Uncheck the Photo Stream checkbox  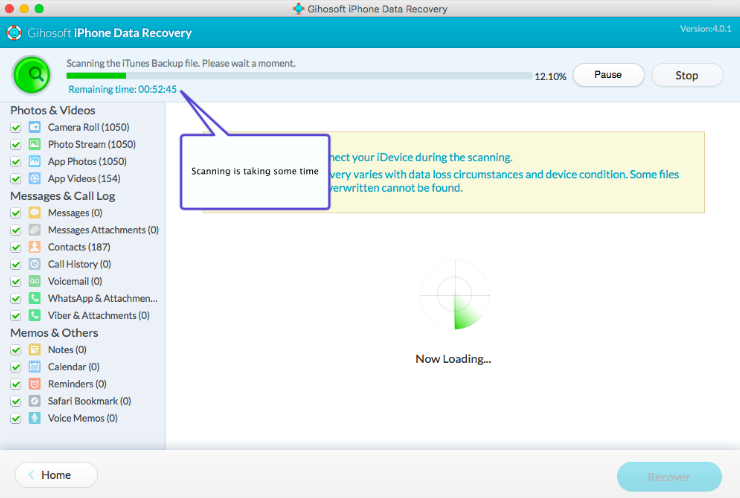point(16,144)
